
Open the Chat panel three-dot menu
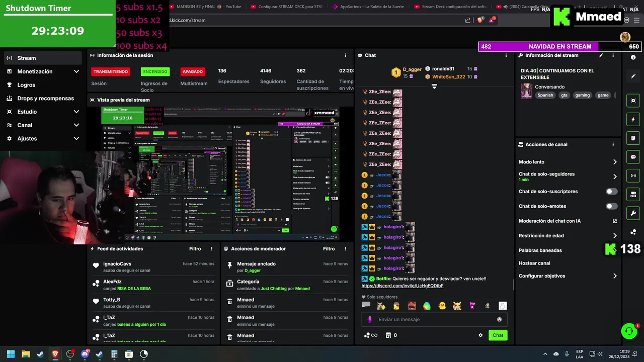click(x=506, y=55)
